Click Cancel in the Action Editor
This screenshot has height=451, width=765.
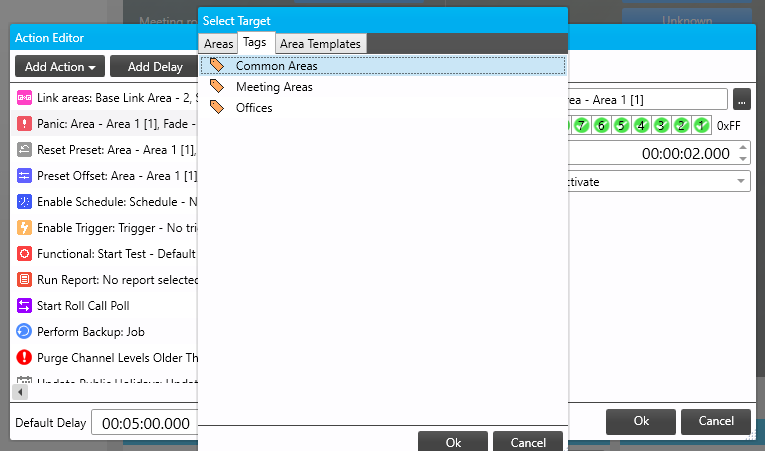(x=716, y=421)
